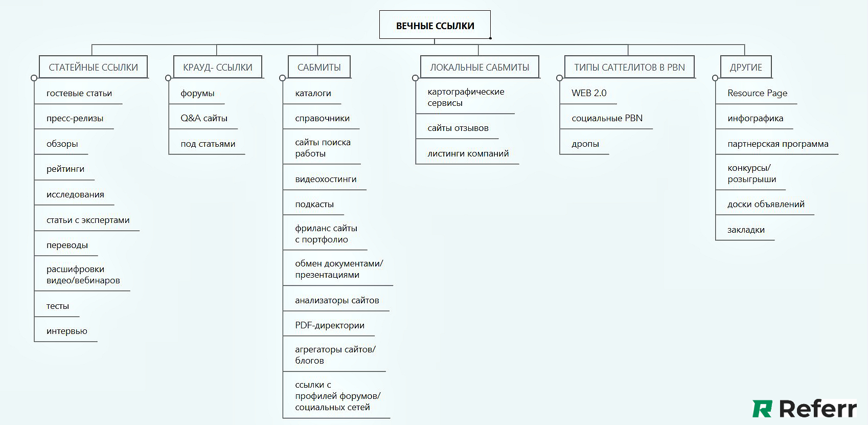
Task: Click the Referr brand name text
Action: pos(818,409)
